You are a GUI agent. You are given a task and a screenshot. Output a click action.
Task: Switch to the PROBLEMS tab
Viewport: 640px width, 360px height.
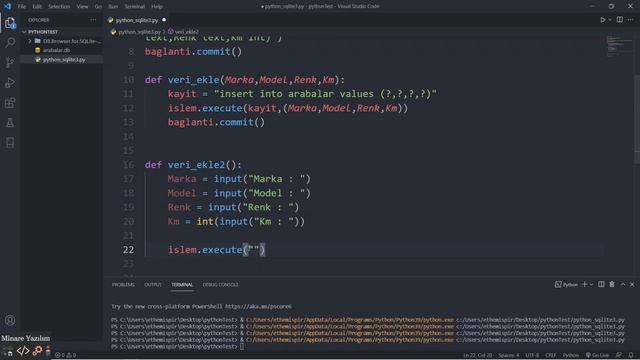click(x=123, y=284)
